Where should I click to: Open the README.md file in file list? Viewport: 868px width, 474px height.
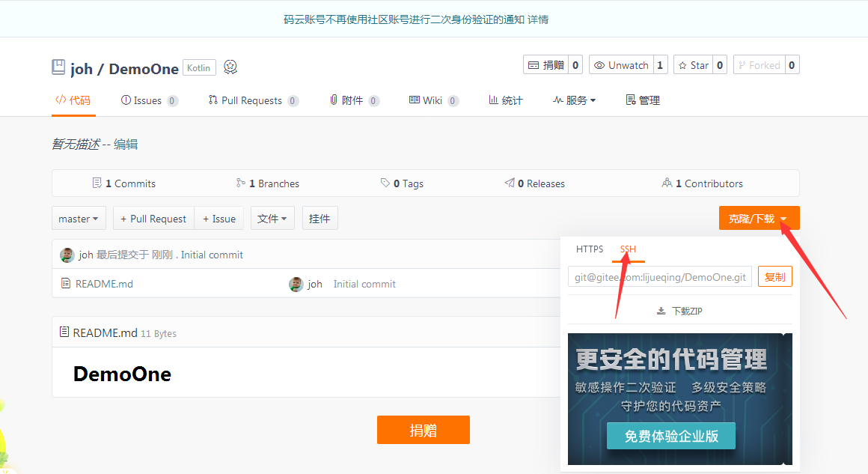tap(104, 284)
